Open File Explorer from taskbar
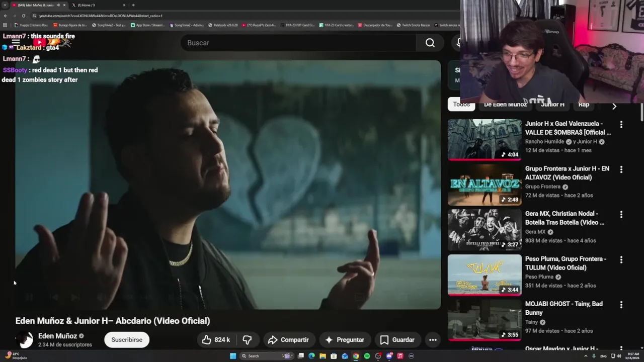644x362 pixels. 323,356
